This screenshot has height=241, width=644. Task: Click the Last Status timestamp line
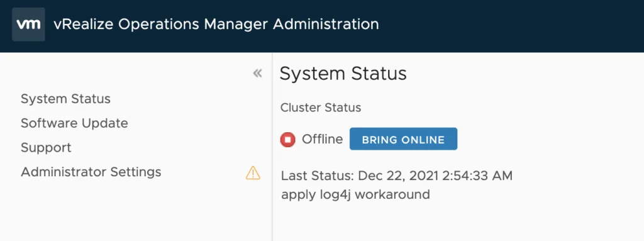coord(397,176)
